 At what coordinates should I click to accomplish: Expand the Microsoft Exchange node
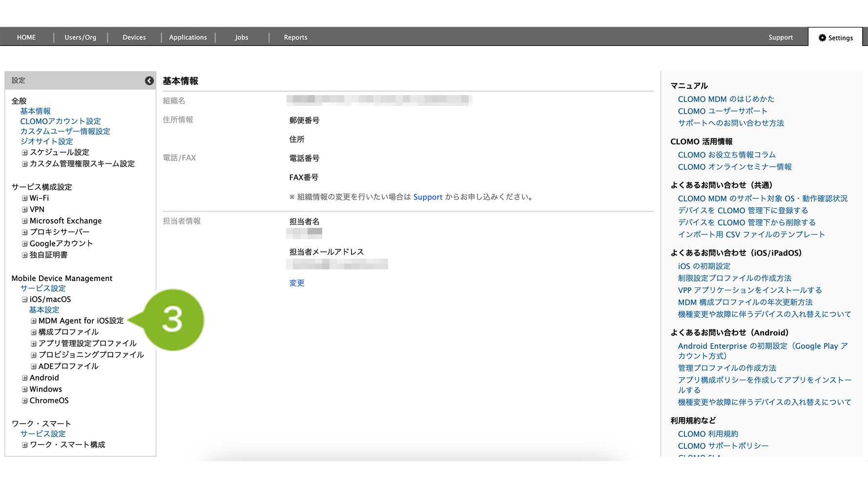pyautogui.click(x=24, y=221)
